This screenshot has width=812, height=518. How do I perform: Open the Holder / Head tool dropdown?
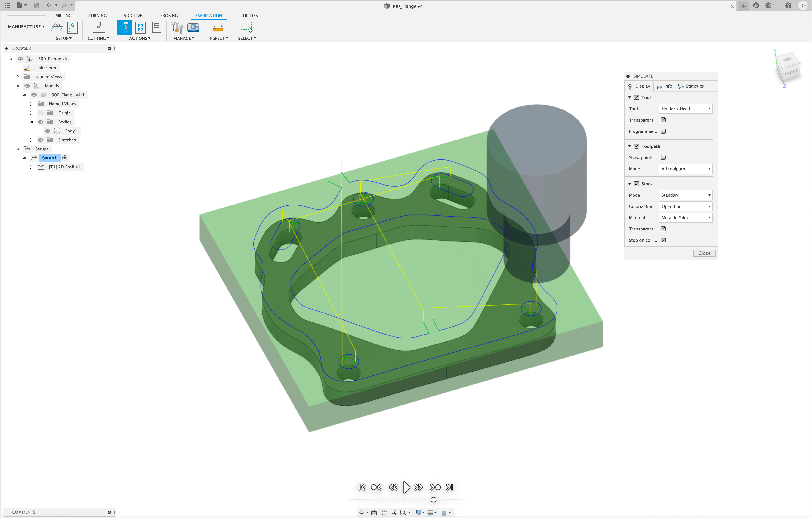(685, 109)
